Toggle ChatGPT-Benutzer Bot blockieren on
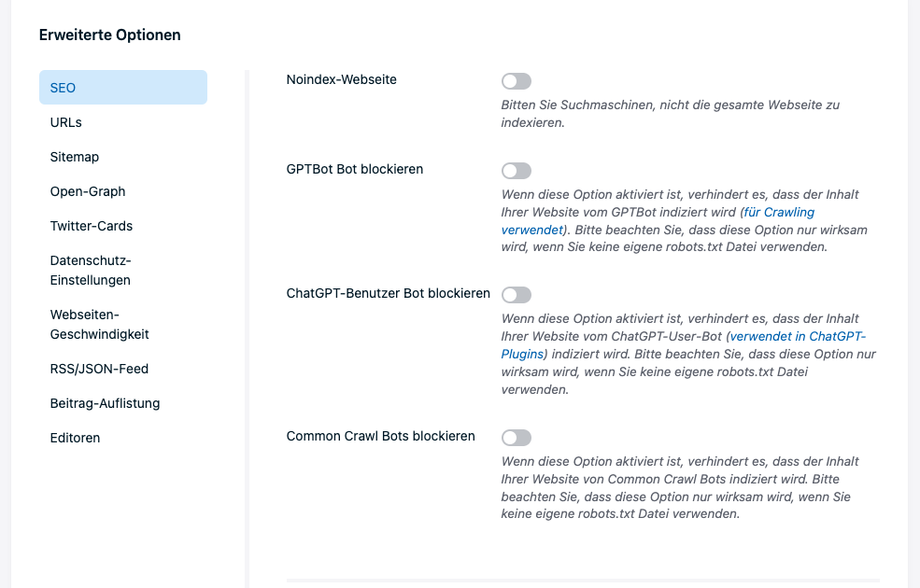The width and height of the screenshot is (920, 588). pyautogui.click(x=516, y=295)
